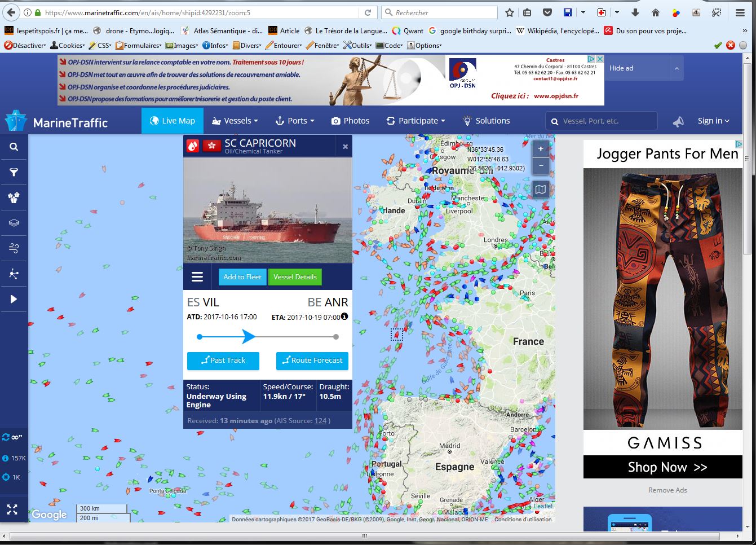The width and height of the screenshot is (756, 545).
Task: Show the wind weather overlay icon
Action: coord(14,248)
